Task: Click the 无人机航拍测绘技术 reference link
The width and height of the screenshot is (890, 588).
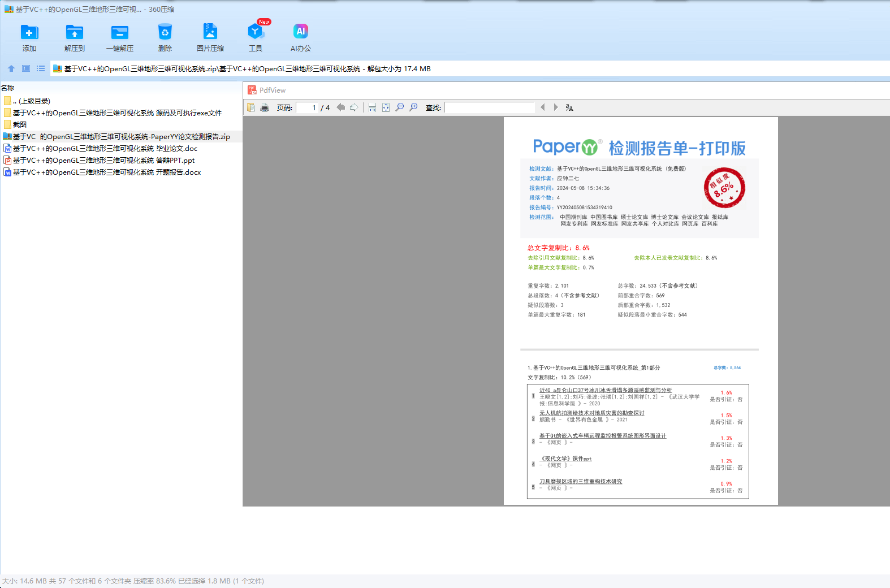Action: 591,413
